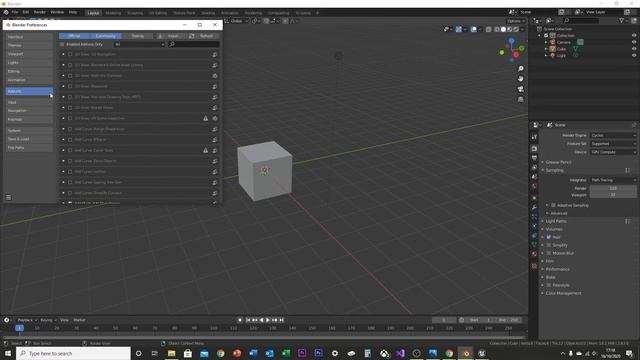Screen dimensions: 640x360
Task: Open the Object properties tab icon
Action: (x=534, y=198)
